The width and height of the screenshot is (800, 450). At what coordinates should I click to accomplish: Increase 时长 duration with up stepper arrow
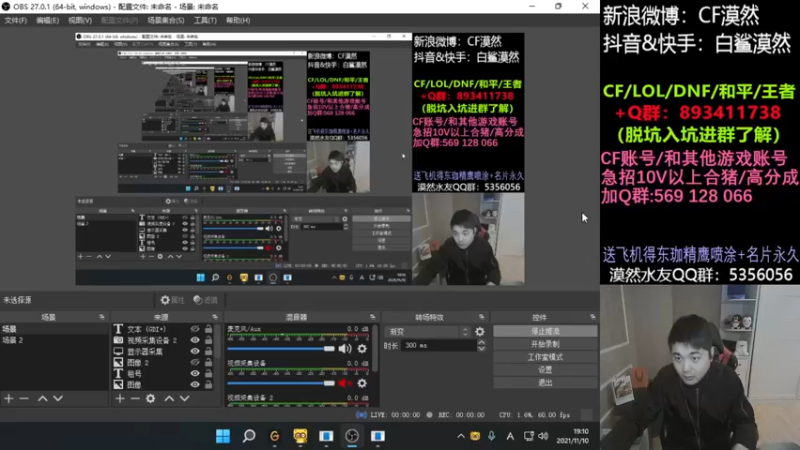tap(481, 343)
